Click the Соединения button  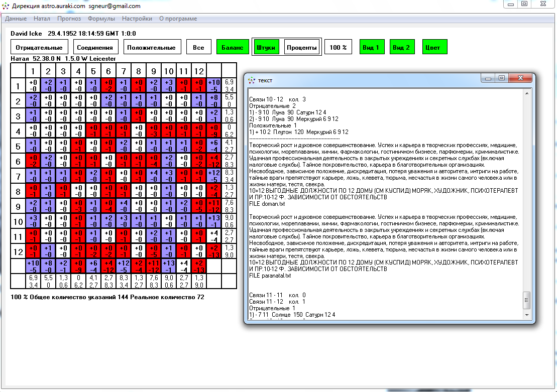pos(96,48)
